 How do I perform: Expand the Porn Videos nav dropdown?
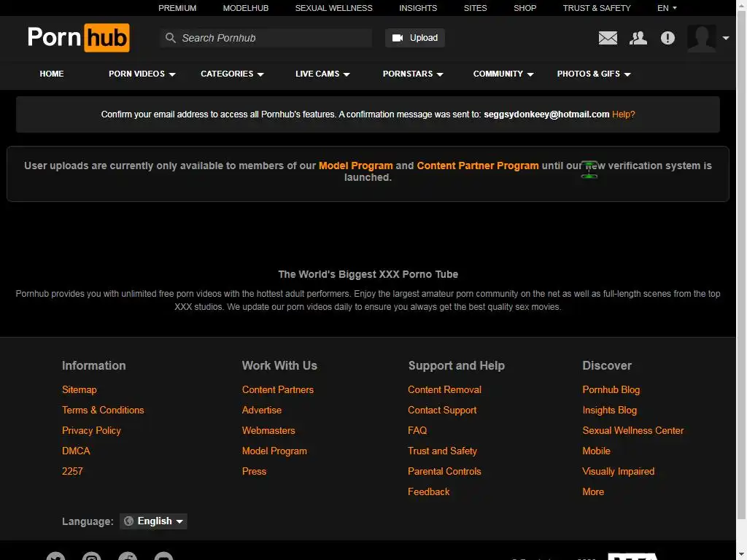(142, 74)
